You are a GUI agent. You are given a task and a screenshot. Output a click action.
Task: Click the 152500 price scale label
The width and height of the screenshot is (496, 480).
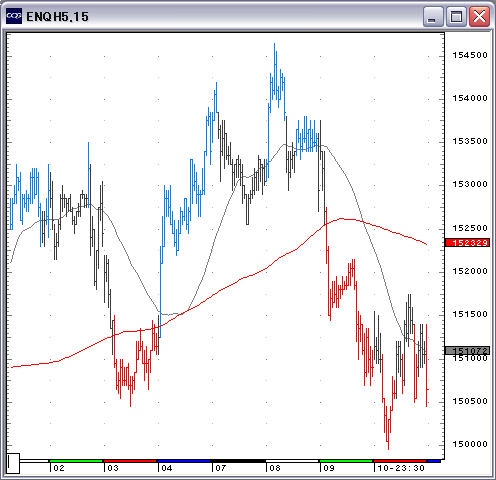tap(470, 228)
